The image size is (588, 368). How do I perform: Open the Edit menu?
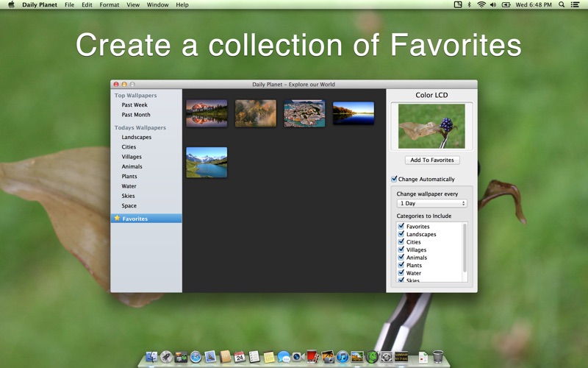point(87,4)
